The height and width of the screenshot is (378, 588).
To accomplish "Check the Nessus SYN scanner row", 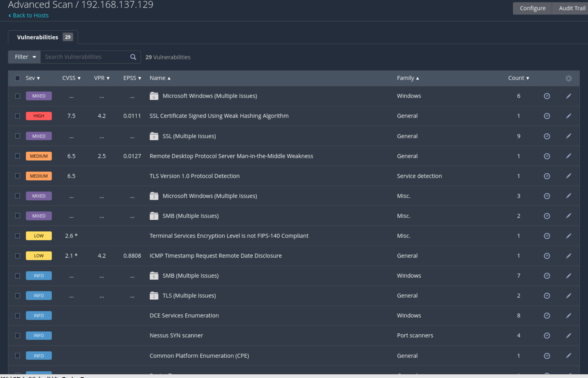I will [18, 335].
